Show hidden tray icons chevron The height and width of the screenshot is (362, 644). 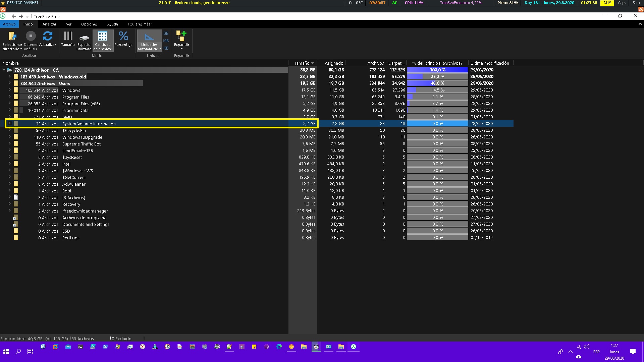tap(571, 352)
